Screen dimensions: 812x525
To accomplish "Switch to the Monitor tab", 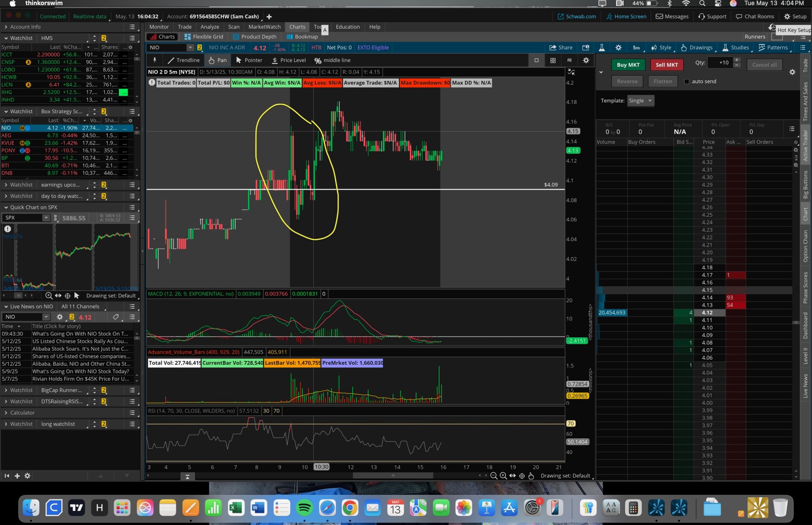I will [x=159, y=27].
